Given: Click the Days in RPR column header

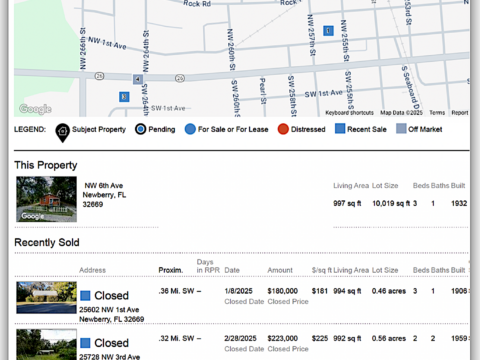Looking at the screenshot, I should (208, 266).
